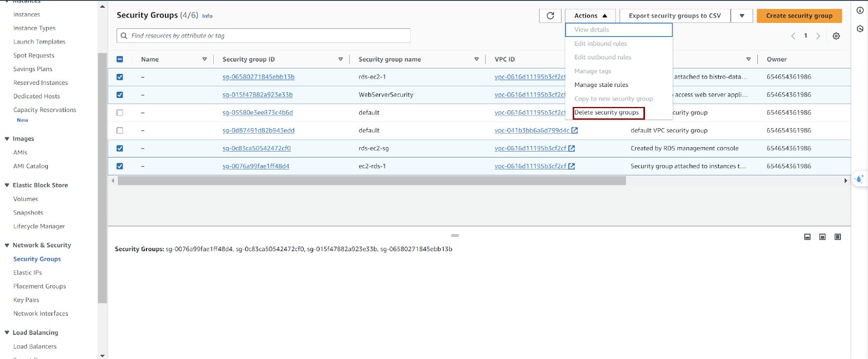The image size is (868, 359).
Task: Collapse the Elastic Block Store section
Action: point(7,185)
